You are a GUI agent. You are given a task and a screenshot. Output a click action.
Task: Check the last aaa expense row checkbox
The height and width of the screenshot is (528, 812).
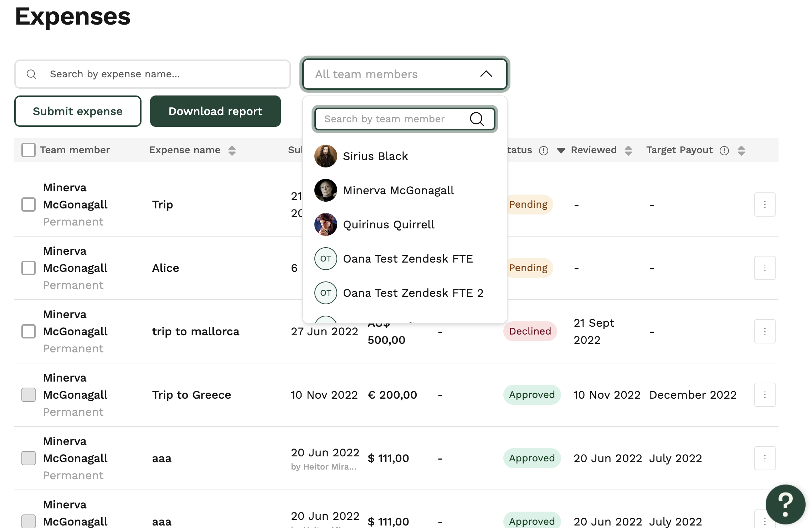coord(29,521)
